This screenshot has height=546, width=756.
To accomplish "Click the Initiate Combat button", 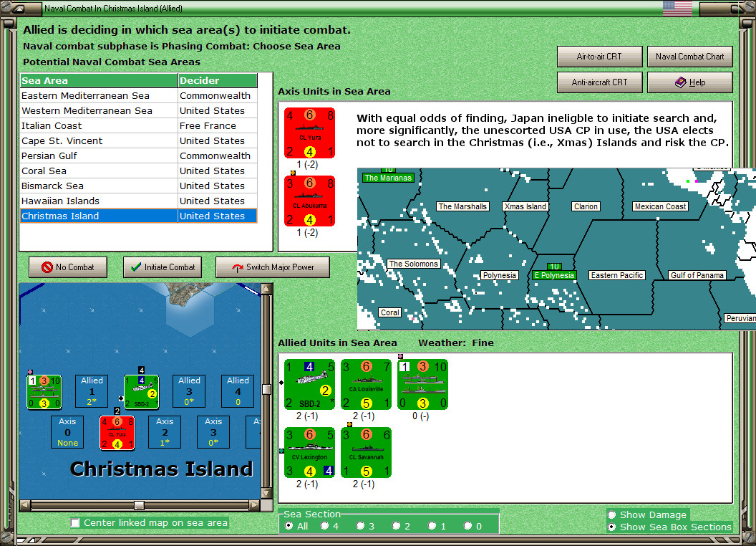I will click(x=163, y=267).
